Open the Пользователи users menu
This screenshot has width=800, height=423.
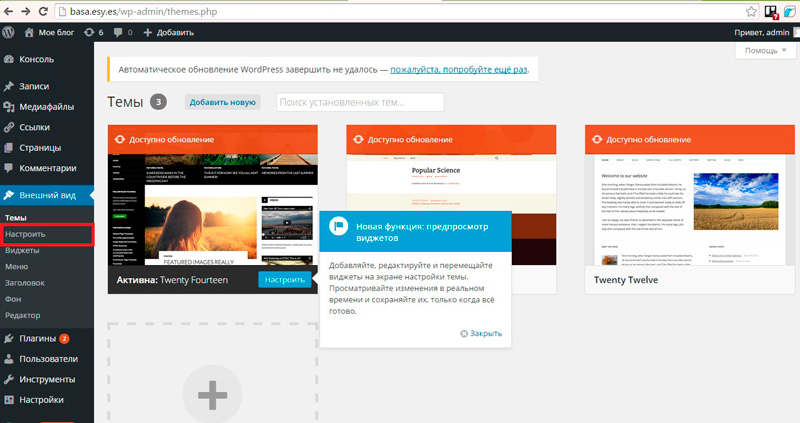(50, 359)
